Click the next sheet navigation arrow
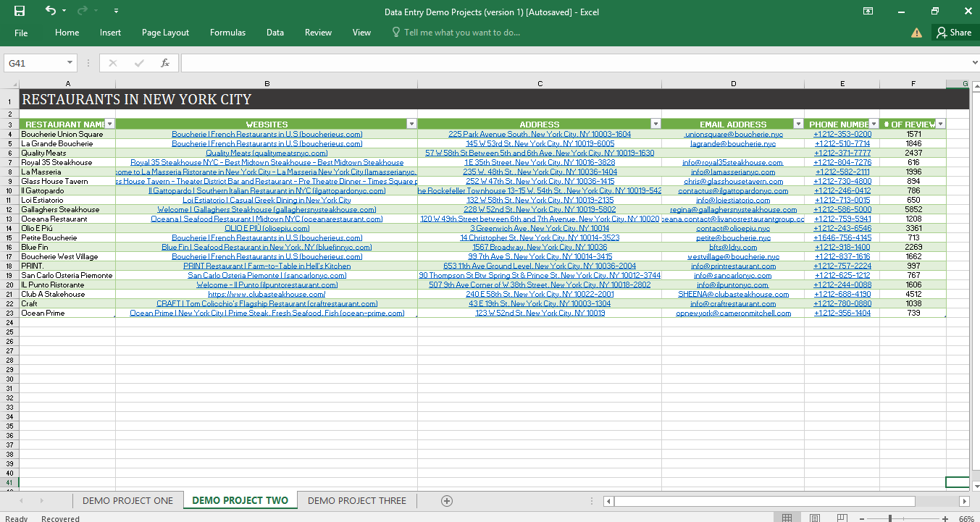Viewport: 980px width, 522px height. click(x=41, y=500)
